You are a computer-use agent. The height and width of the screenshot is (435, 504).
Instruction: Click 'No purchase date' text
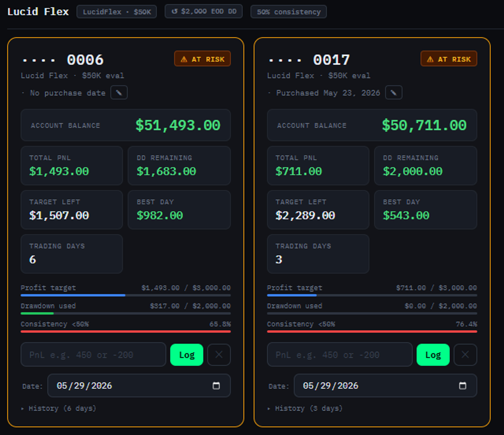(68, 93)
